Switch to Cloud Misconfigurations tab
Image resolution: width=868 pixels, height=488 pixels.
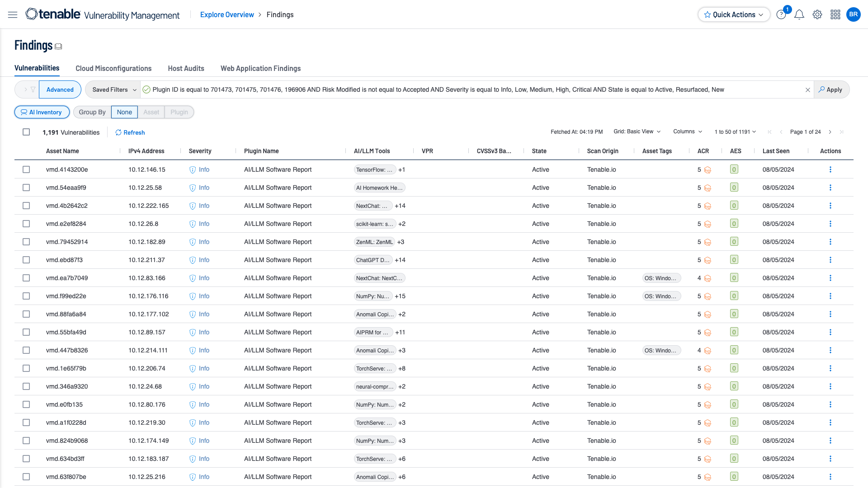[113, 69]
